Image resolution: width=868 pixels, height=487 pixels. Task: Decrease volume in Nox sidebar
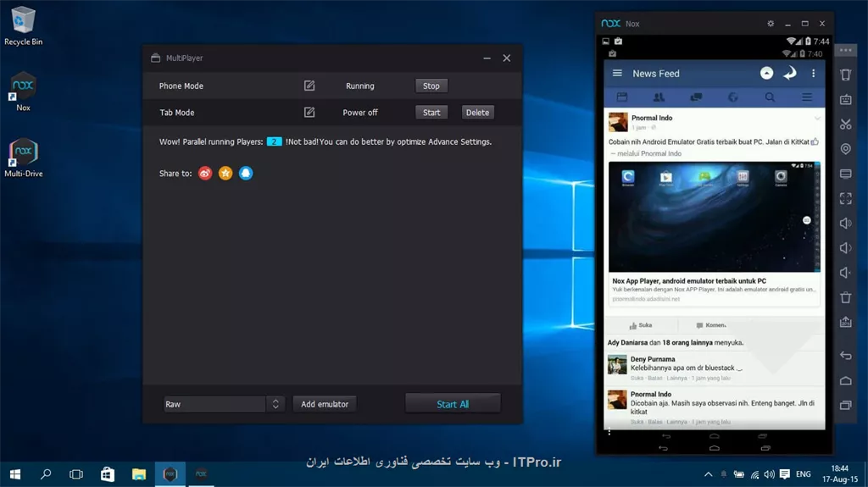(845, 248)
